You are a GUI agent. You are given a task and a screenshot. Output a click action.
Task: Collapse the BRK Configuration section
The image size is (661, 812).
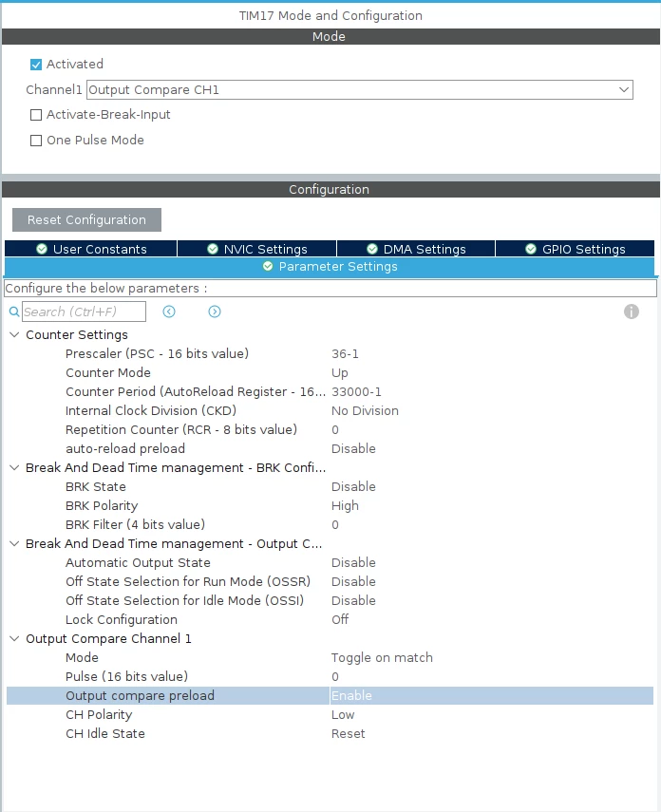[x=14, y=467]
